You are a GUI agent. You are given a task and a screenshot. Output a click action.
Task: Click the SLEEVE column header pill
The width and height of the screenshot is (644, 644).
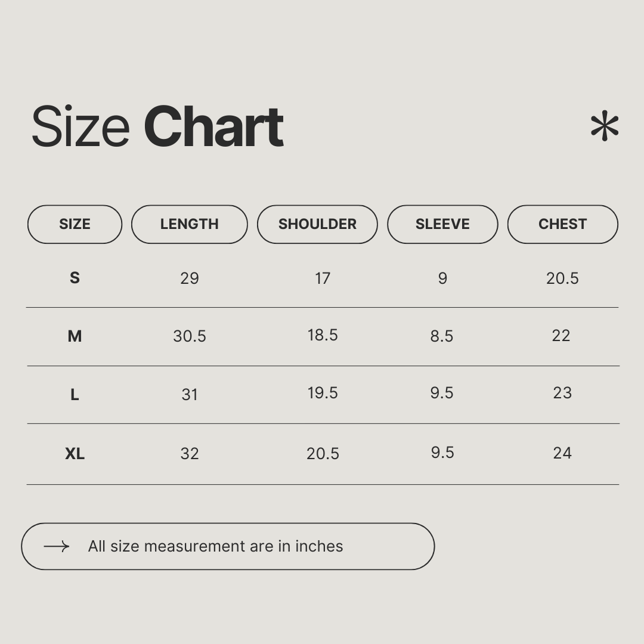point(442,224)
